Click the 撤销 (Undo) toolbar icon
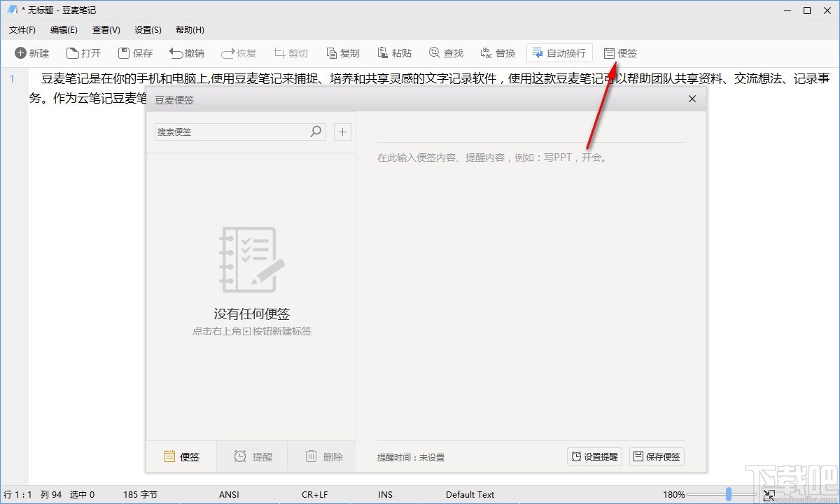The width and height of the screenshot is (840, 504). click(x=186, y=52)
